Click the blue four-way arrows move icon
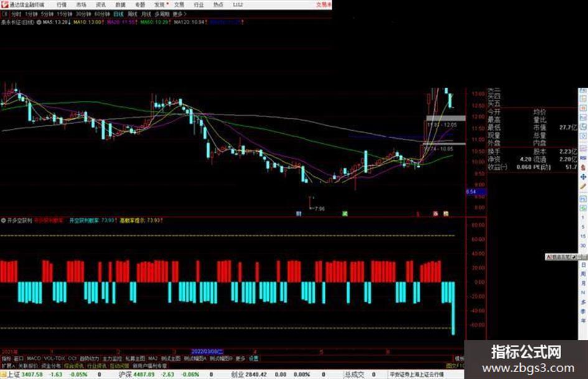 coord(583,177)
